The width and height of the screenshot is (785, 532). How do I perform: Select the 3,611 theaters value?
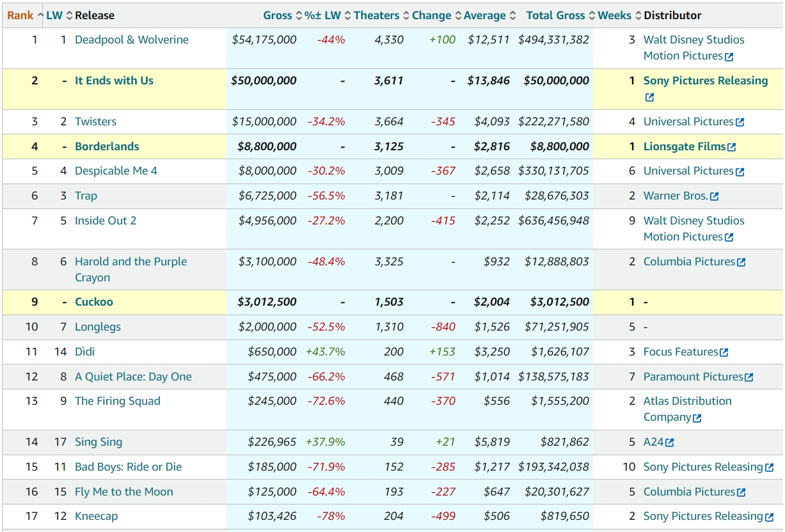coord(389,81)
